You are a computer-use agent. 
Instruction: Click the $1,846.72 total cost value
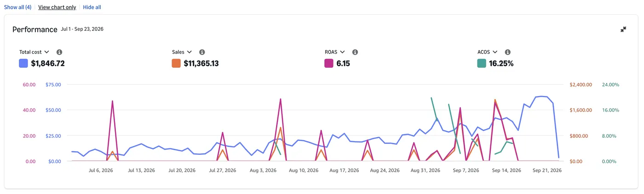(48, 64)
